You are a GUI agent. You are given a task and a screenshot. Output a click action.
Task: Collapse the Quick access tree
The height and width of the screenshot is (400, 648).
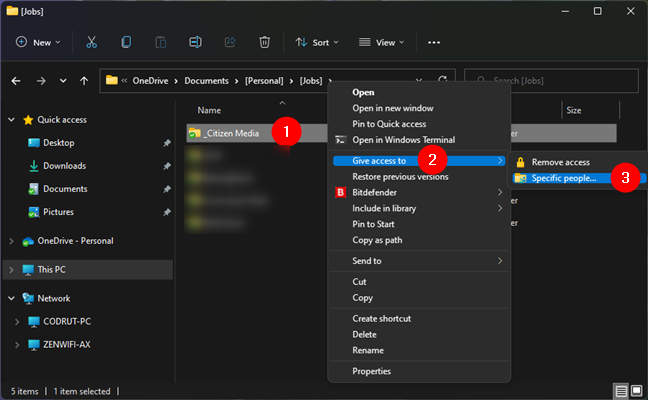tap(12, 120)
